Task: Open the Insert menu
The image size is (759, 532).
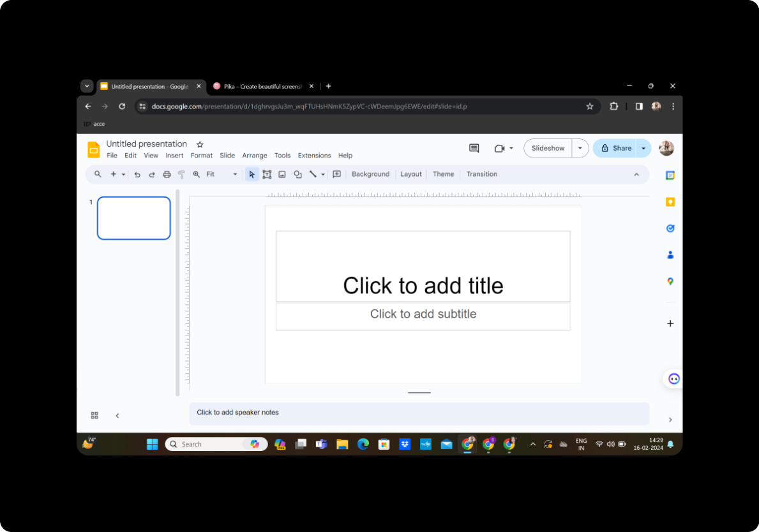Action: pos(174,155)
